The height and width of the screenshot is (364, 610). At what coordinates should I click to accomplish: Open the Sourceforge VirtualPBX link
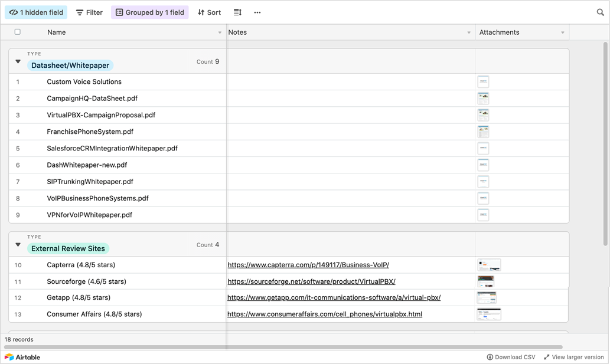(x=311, y=281)
